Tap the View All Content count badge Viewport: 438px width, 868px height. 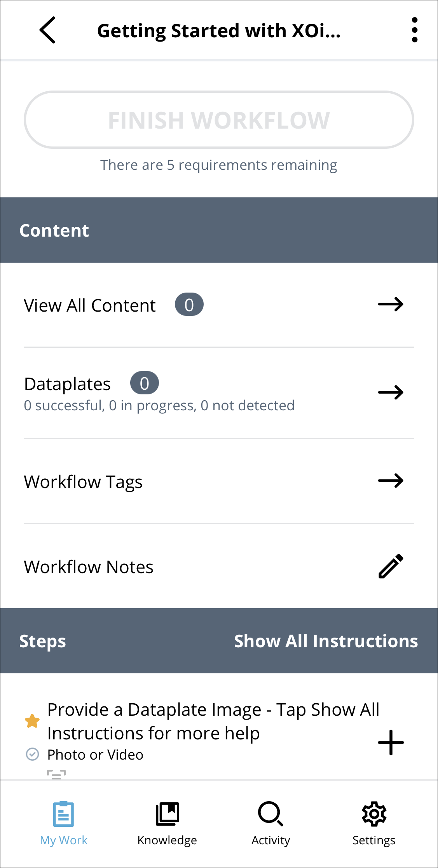click(x=189, y=305)
